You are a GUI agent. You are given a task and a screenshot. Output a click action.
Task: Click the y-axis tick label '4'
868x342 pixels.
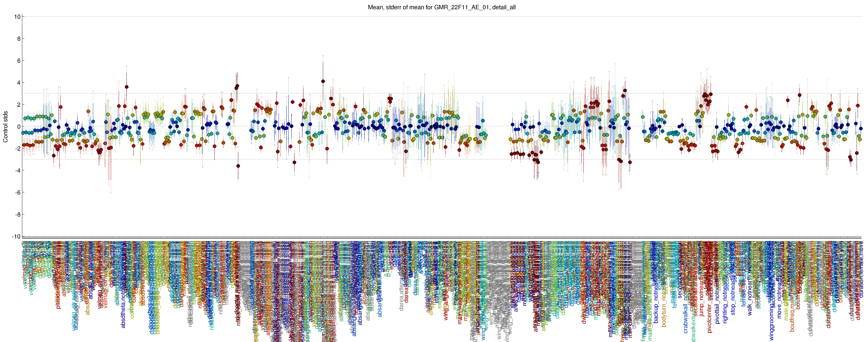pos(19,83)
